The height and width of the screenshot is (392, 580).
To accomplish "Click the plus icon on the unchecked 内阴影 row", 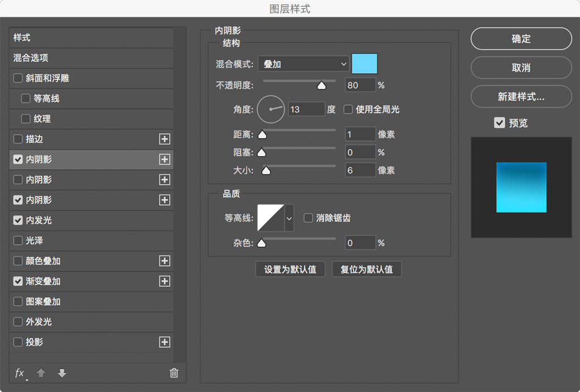I will [x=165, y=180].
